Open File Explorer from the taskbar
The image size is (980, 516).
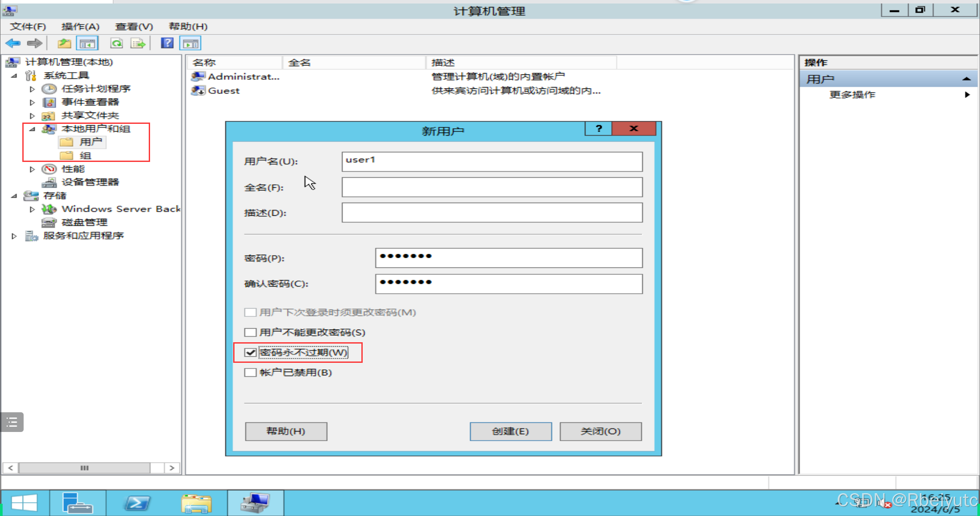(x=196, y=503)
